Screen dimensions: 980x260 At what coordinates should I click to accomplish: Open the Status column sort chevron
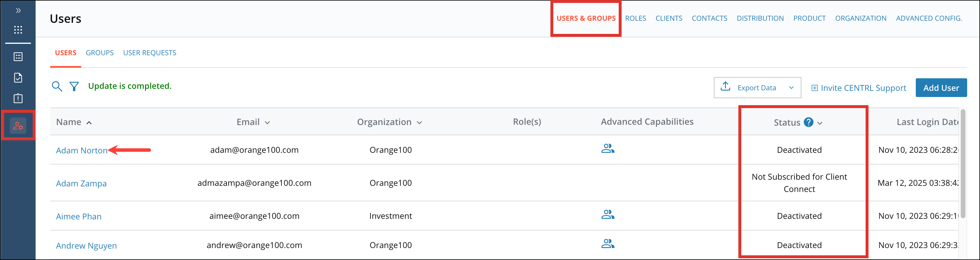pyautogui.click(x=820, y=123)
